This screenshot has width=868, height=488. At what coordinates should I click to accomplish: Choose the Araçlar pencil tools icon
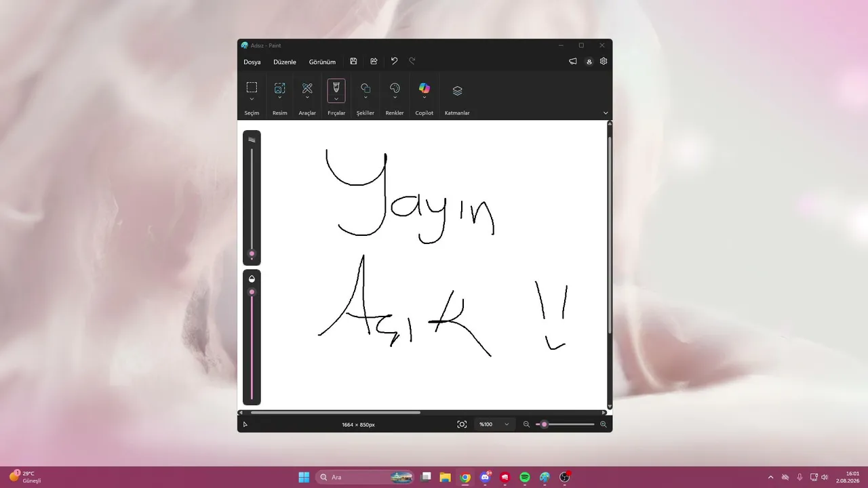(x=307, y=88)
